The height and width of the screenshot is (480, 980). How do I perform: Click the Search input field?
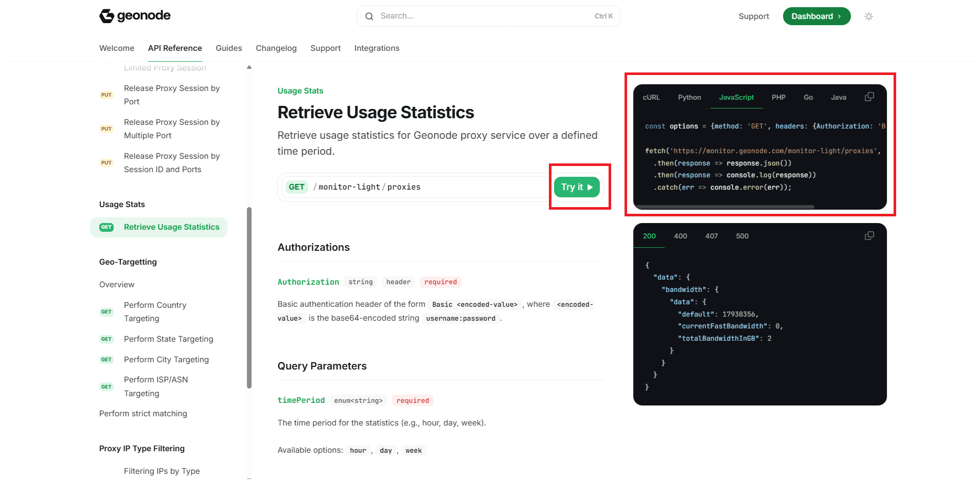tap(484, 16)
